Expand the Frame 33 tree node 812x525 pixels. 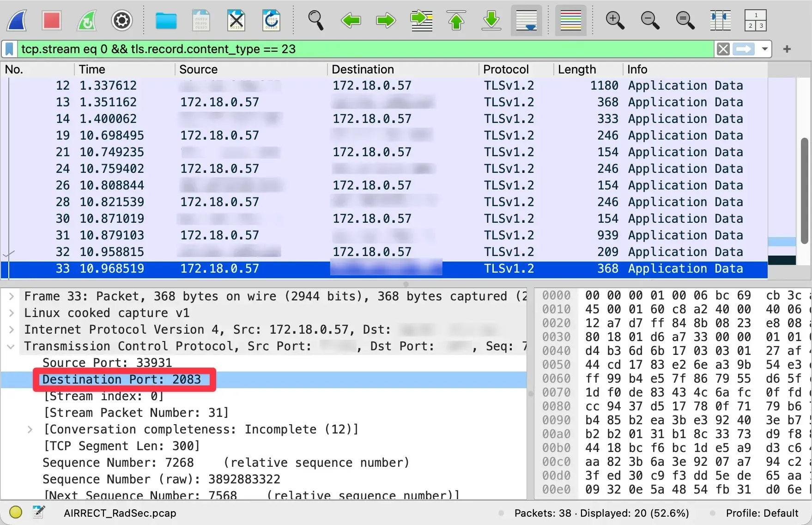12,296
